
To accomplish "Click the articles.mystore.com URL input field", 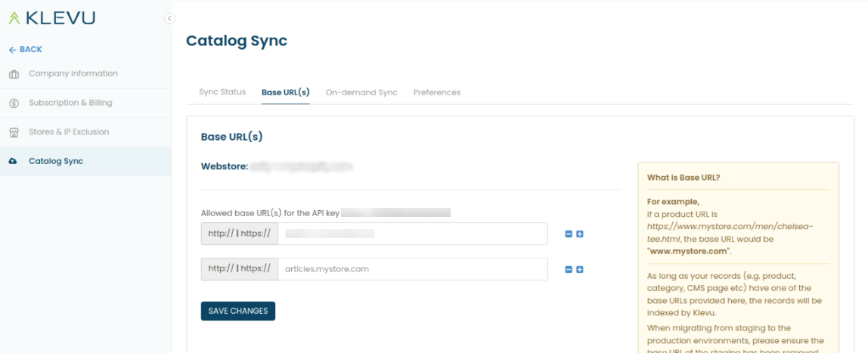I will click(412, 269).
